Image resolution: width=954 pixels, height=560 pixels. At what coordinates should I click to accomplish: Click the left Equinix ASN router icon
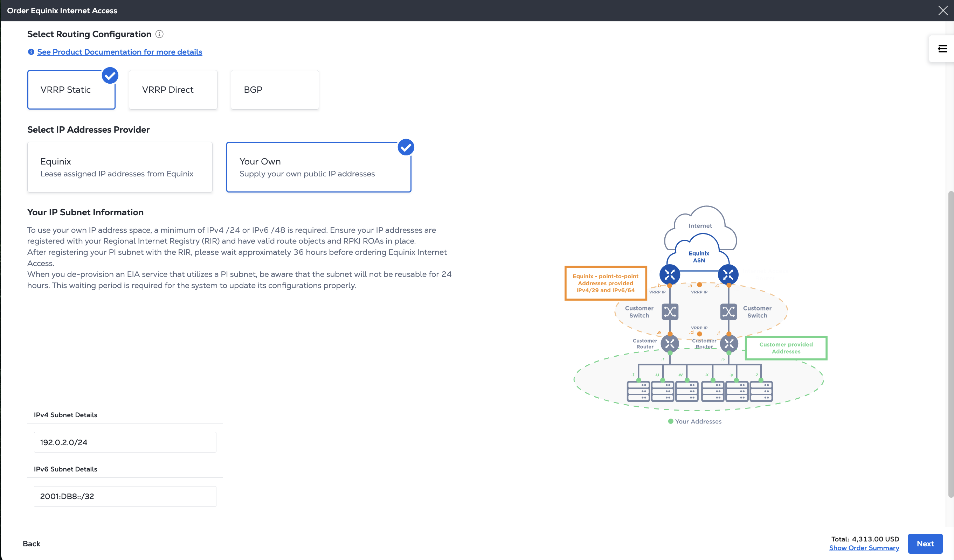[669, 274]
